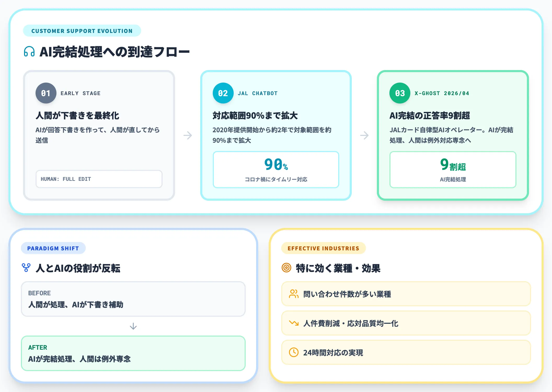Click the heading AI完結処理への到達フロー
Viewport: 552px width, 392px height.
[114, 52]
